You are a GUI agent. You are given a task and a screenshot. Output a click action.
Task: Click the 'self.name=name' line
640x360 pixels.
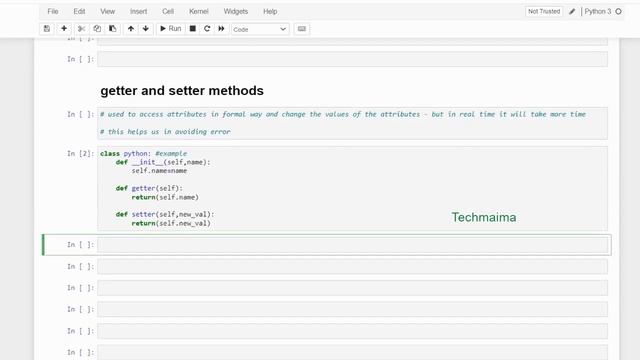coord(159,171)
